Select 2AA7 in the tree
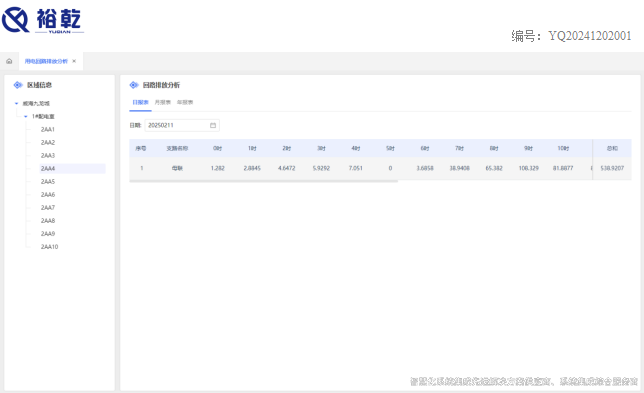This screenshot has height=393, width=644. point(48,208)
